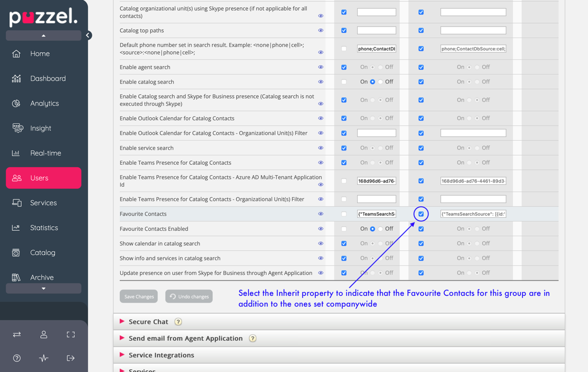Toggle fullscreen with the brackets icon

pyautogui.click(x=71, y=334)
